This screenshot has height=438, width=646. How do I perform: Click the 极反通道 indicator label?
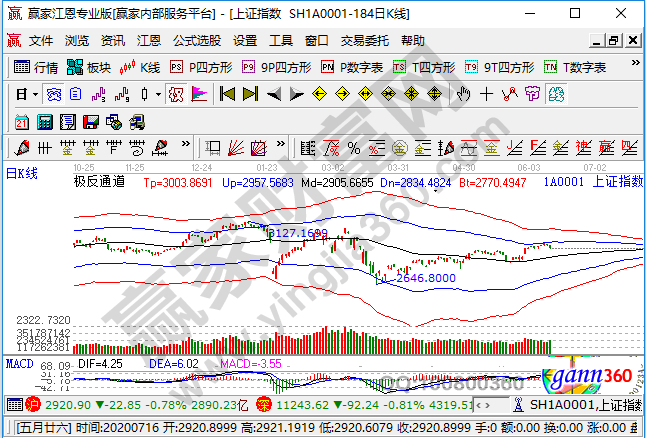click(99, 182)
